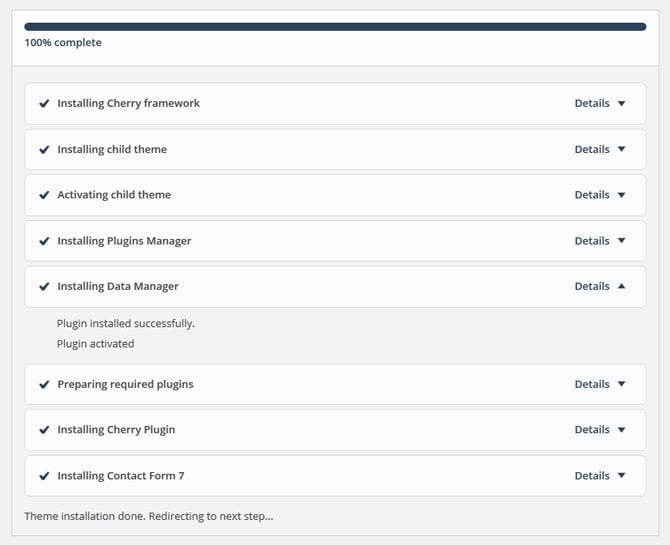Click checkmark icon beside Installing Plugins Manager
670x545 pixels.
(44, 241)
